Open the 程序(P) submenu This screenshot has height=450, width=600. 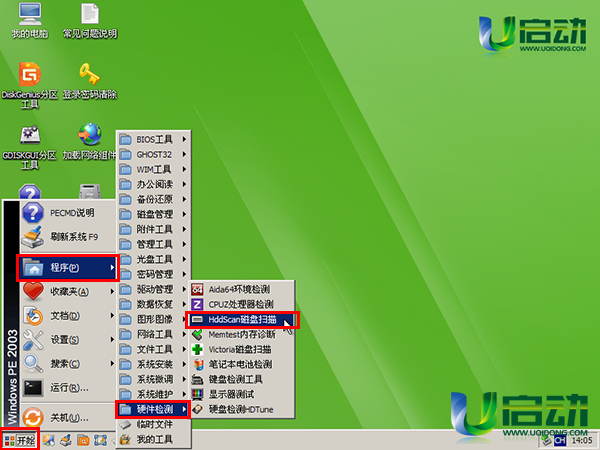point(67,267)
